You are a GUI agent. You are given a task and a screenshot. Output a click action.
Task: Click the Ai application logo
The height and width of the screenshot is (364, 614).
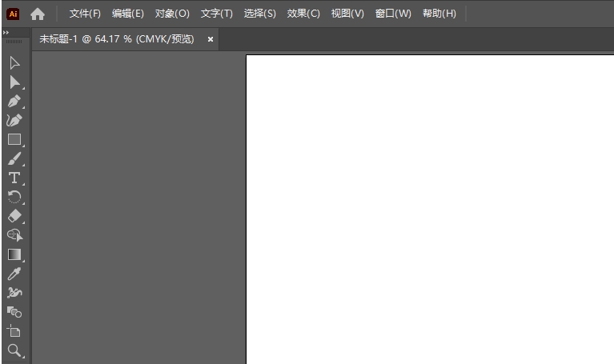tap(13, 14)
